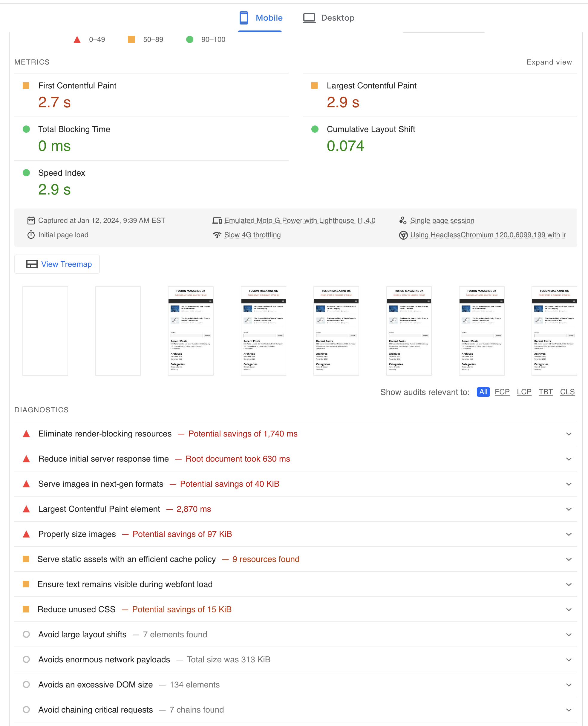Select the All audits filter

483,392
